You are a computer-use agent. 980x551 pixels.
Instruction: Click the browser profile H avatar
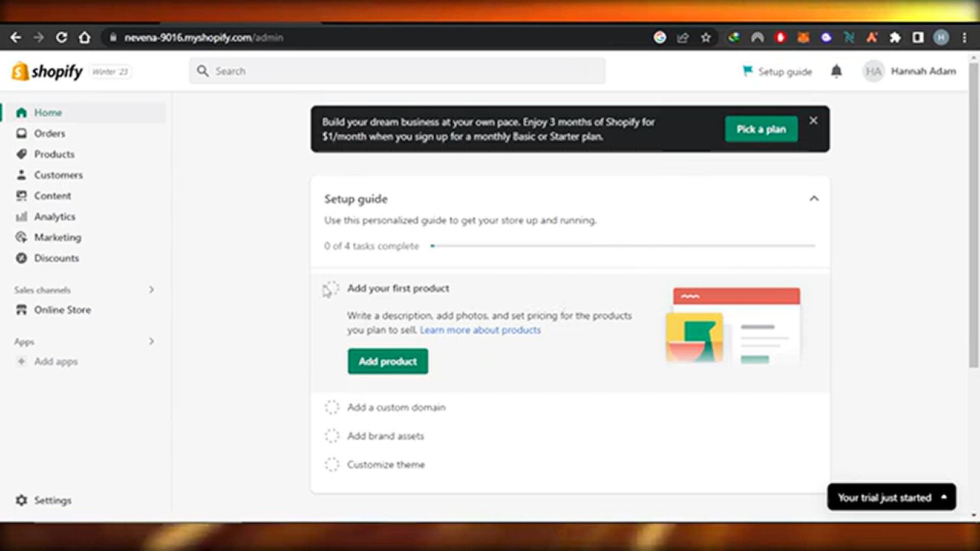click(x=941, y=37)
